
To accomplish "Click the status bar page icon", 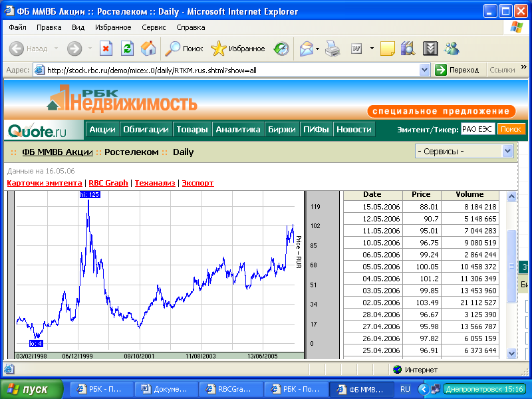I will [9, 369].
